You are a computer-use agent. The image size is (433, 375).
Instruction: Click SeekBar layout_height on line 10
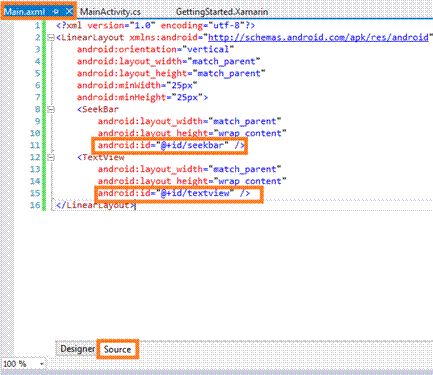pos(192,133)
